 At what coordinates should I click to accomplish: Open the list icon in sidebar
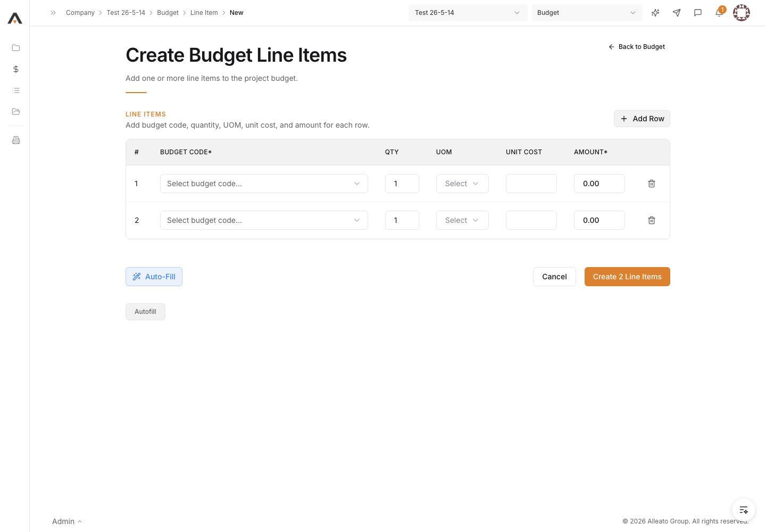click(x=16, y=90)
